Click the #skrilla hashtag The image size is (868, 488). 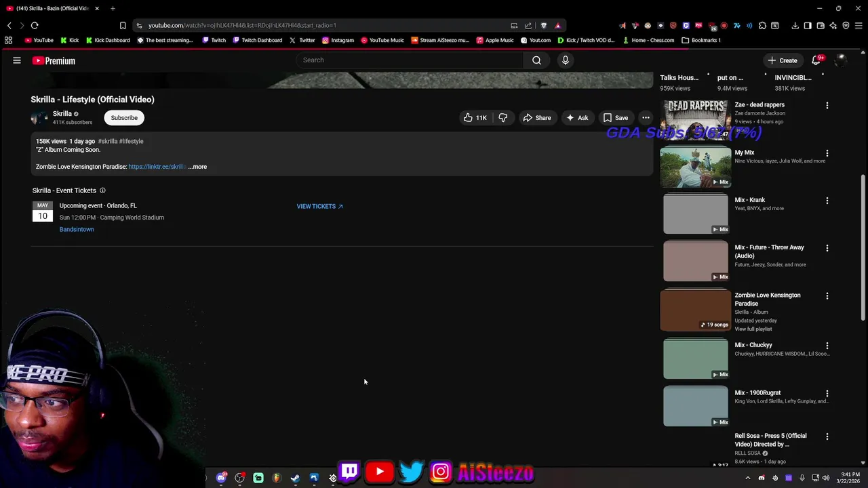coord(107,141)
